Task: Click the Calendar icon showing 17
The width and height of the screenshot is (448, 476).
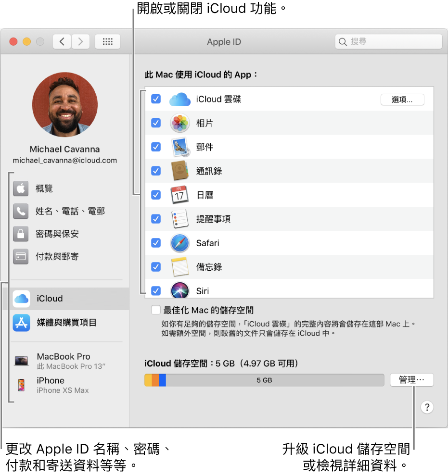Action: click(x=179, y=195)
